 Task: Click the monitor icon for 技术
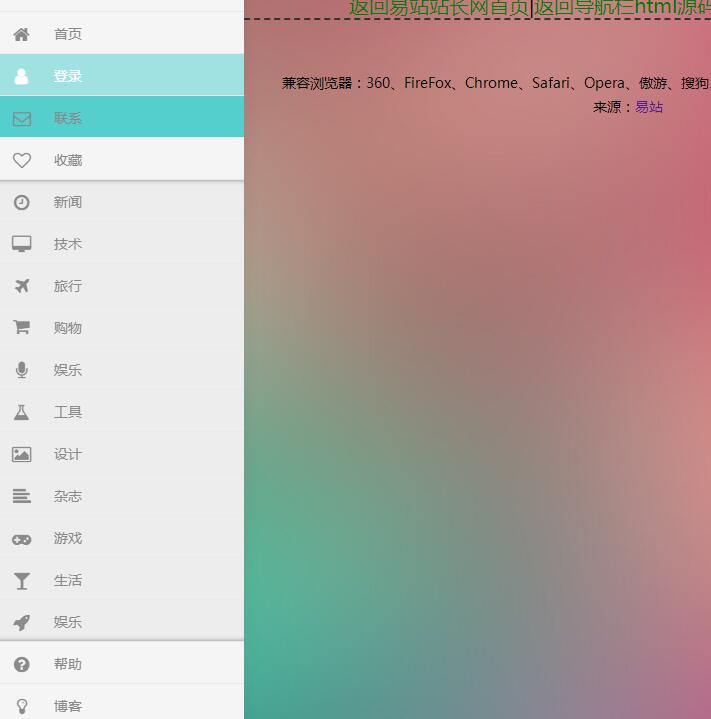22,244
